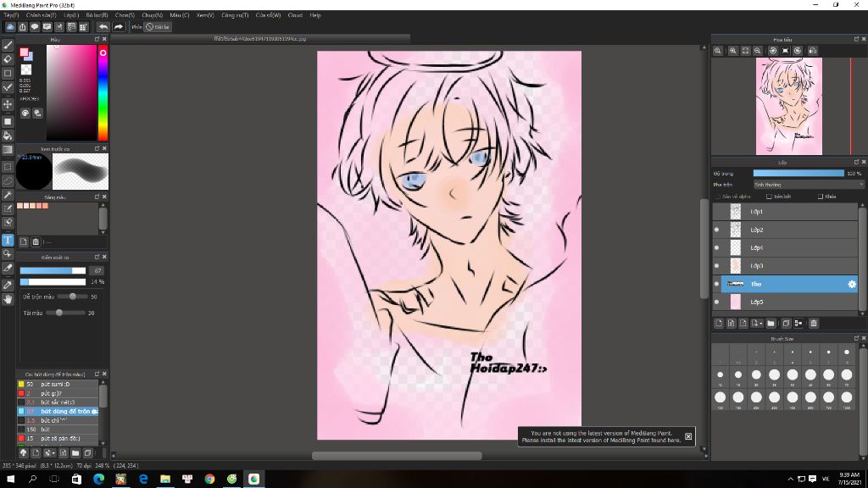This screenshot has height=488, width=868.
Task: Hide the Lớp4 layer
Action: [x=716, y=248]
